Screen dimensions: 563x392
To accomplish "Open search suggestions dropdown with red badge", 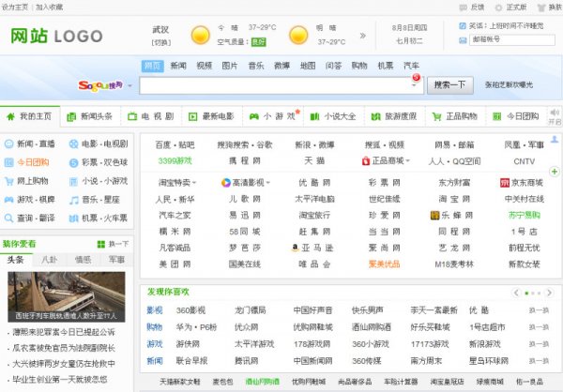I will [414, 85].
